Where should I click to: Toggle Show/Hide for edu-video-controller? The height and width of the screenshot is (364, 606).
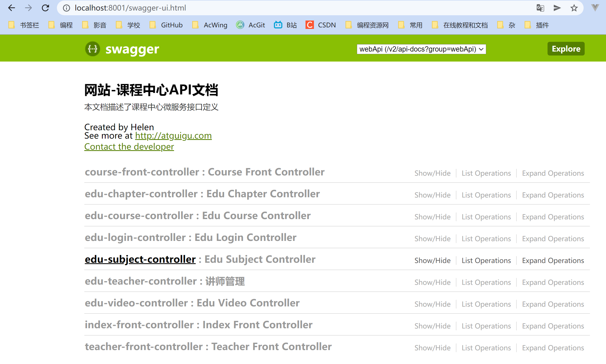[x=432, y=304]
